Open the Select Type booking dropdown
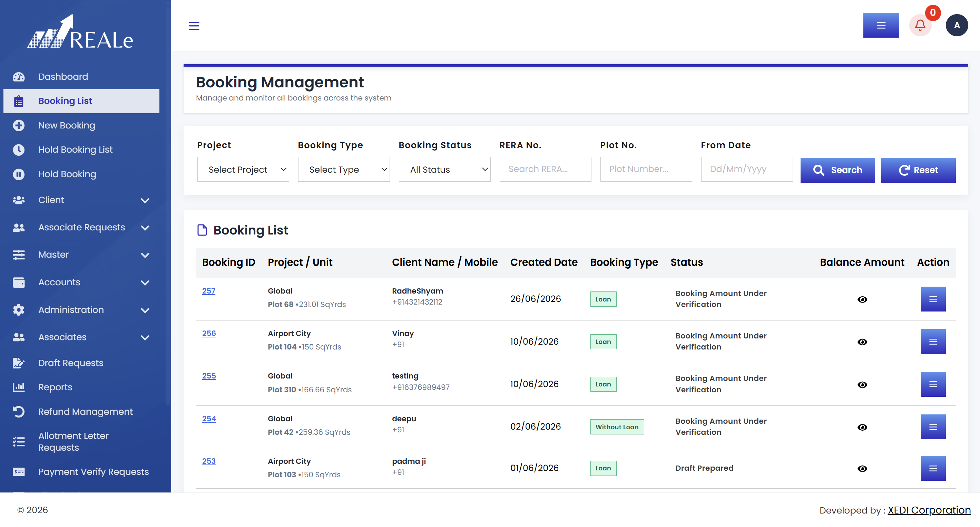 pyautogui.click(x=344, y=170)
